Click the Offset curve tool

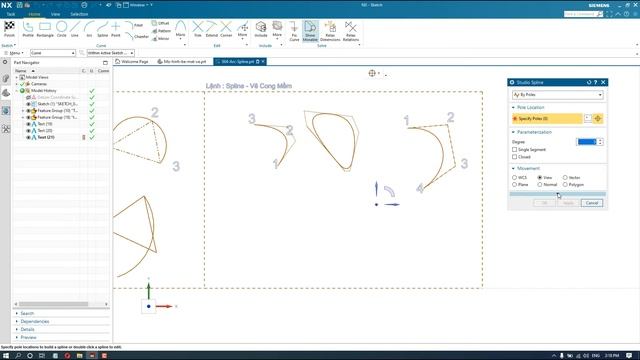pos(160,23)
